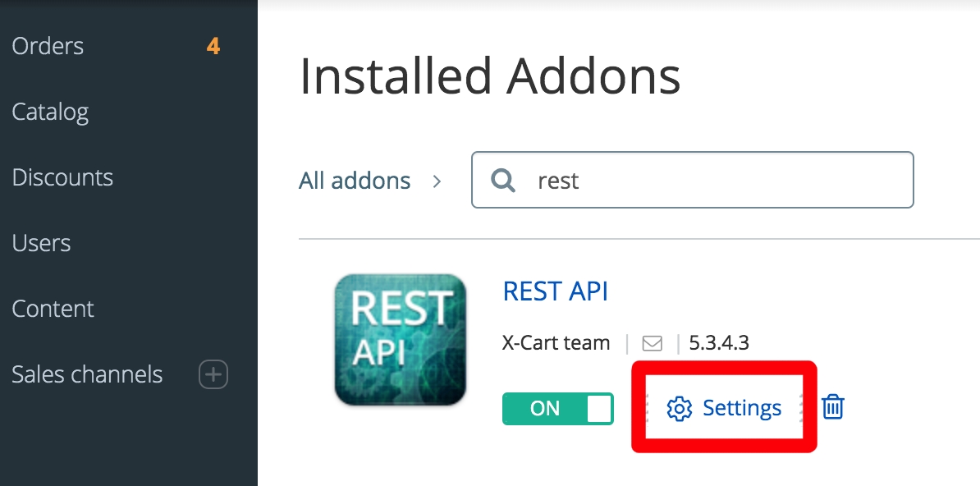Toggle the REST API addon ON switch
Screen dimensions: 980x486
pyautogui.click(x=558, y=409)
